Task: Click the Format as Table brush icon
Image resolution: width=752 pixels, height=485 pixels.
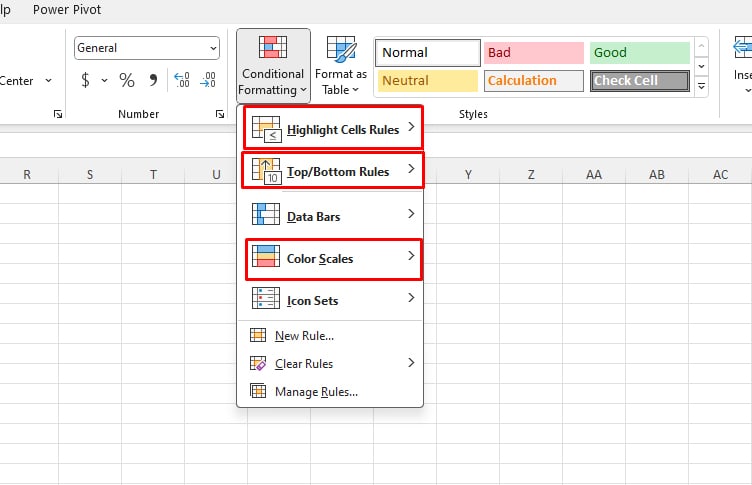Action: tap(341, 48)
